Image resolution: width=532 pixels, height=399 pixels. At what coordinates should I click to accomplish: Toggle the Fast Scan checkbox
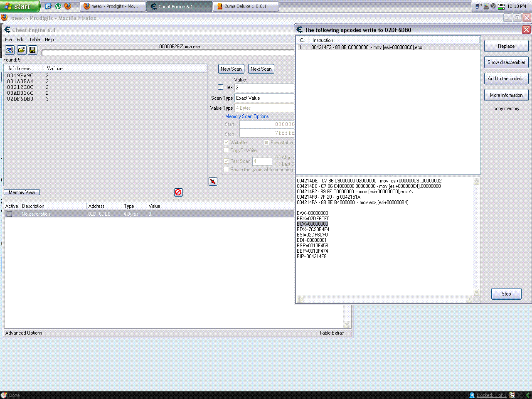[227, 161]
